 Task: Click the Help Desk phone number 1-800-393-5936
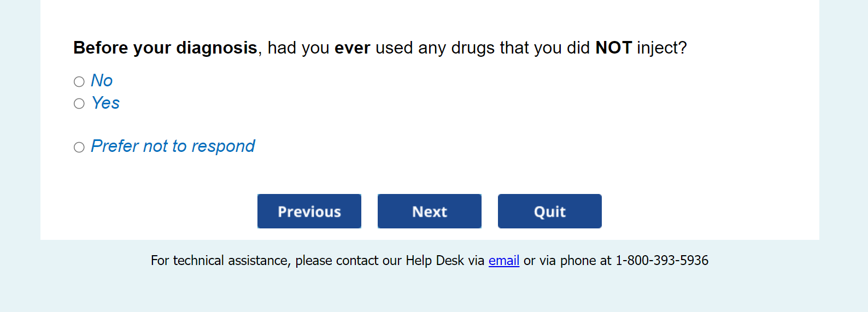tap(662, 261)
